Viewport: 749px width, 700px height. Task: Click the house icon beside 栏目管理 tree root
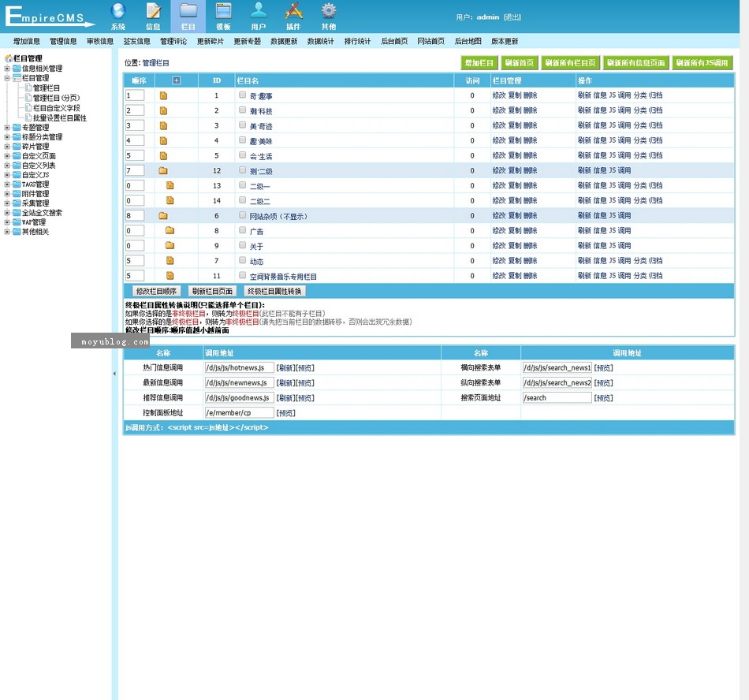8,58
